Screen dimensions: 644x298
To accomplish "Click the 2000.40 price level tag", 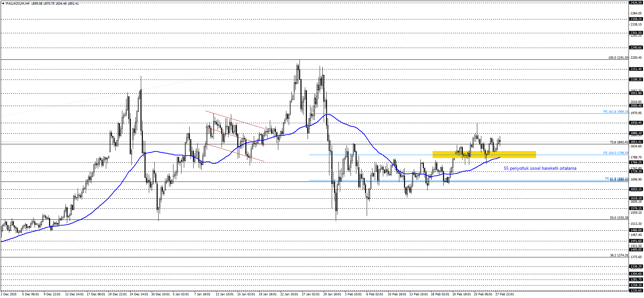I will tap(636, 106).
